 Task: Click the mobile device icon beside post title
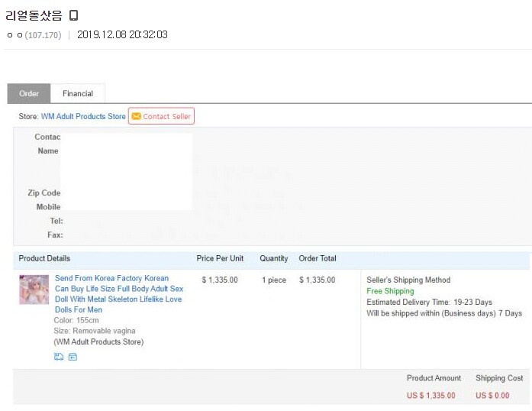[x=73, y=15]
